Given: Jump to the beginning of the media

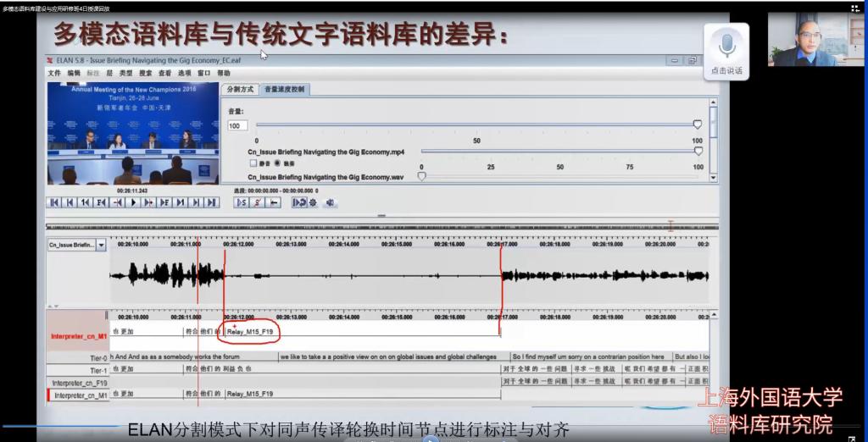Looking at the screenshot, I should (54, 202).
